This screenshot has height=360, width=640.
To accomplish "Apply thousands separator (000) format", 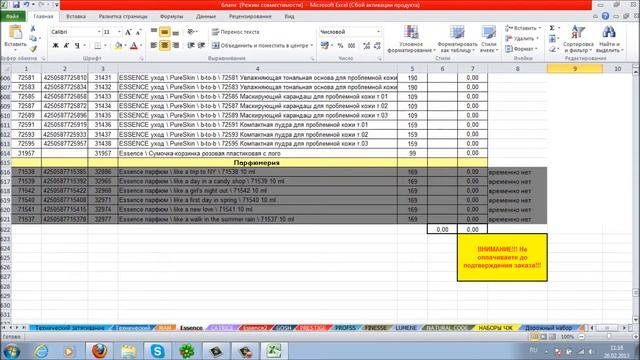I will pos(351,45).
